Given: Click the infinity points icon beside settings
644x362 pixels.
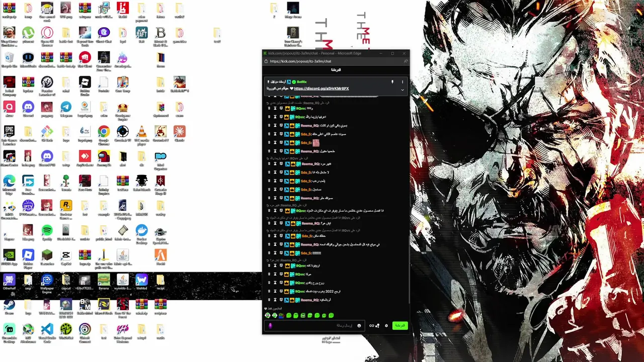Looking at the screenshot, I should [x=371, y=325].
